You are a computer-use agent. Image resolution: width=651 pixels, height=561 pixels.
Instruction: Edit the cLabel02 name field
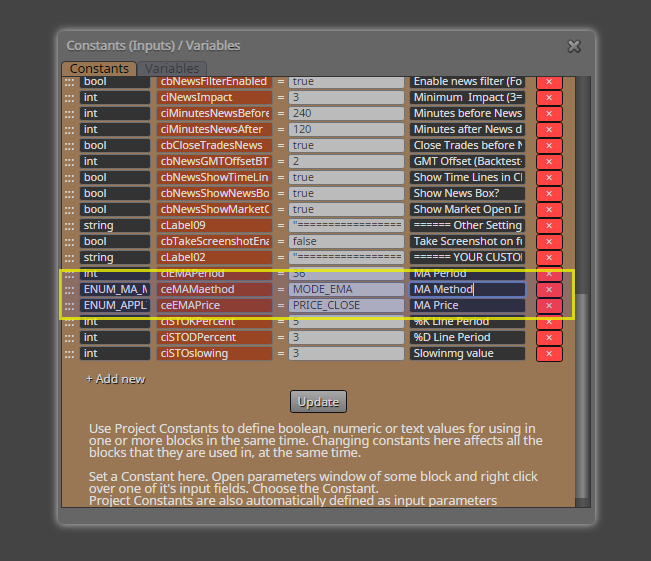pyautogui.click(x=215, y=257)
